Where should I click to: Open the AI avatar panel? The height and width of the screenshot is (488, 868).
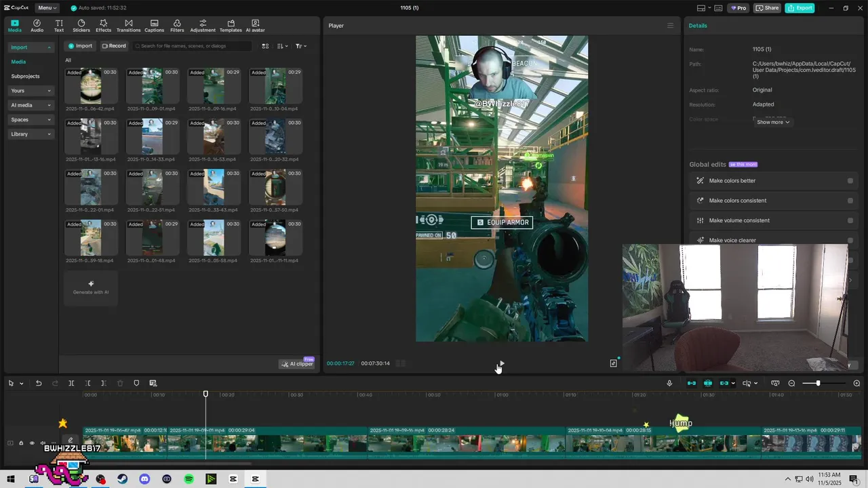(255, 26)
